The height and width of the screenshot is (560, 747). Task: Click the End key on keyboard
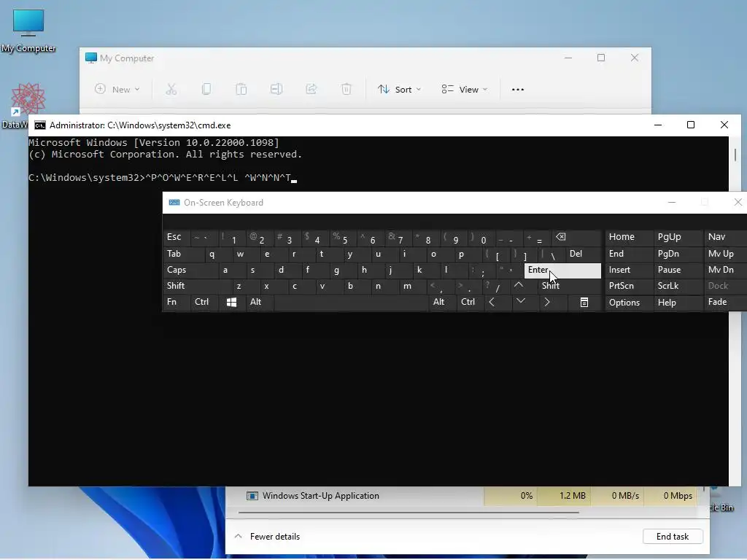point(628,254)
